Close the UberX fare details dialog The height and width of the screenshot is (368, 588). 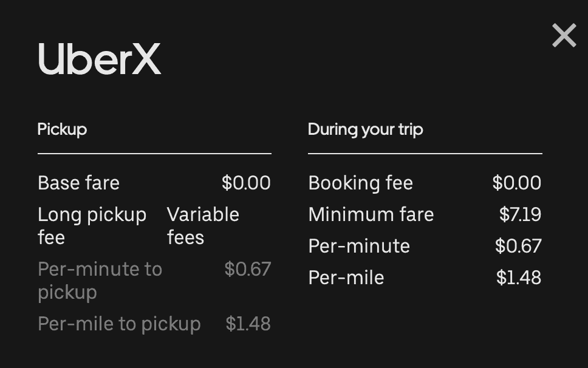pos(564,36)
